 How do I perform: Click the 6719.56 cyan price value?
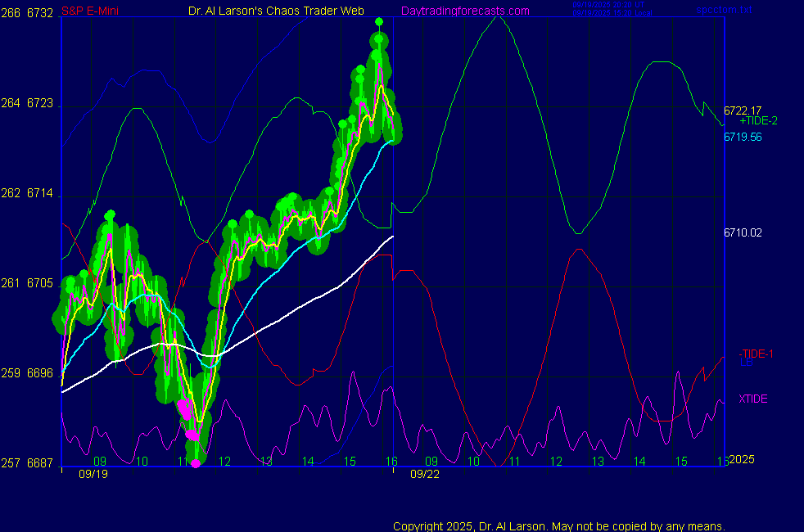[743, 137]
